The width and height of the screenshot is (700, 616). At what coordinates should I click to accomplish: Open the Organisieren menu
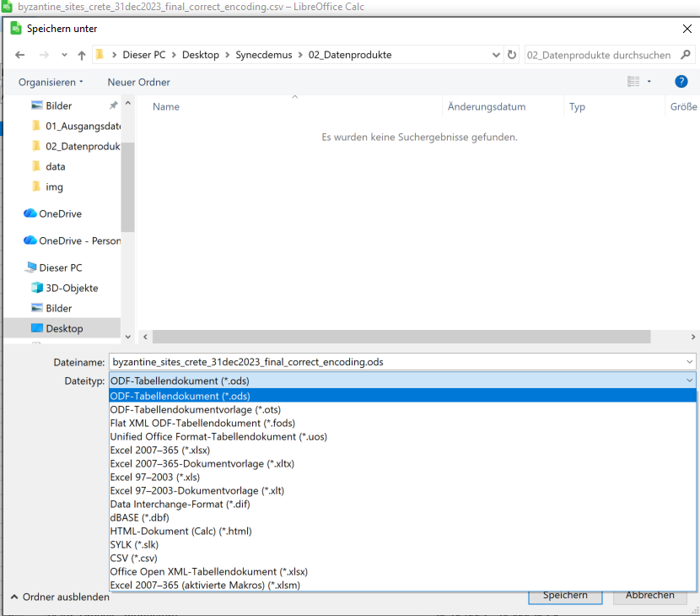[x=51, y=82]
